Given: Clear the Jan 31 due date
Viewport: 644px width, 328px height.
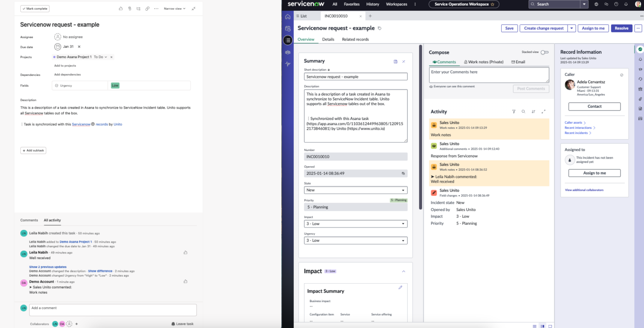Looking at the screenshot, I should click(79, 47).
